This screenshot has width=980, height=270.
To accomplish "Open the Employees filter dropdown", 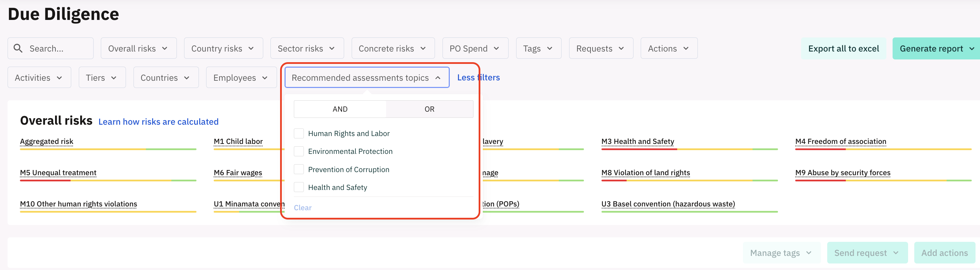I will 241,78.
